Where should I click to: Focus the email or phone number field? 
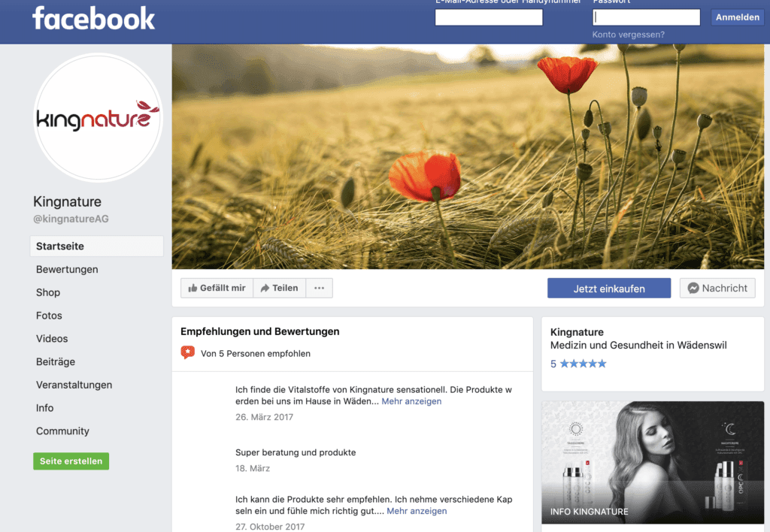(489, 17)
